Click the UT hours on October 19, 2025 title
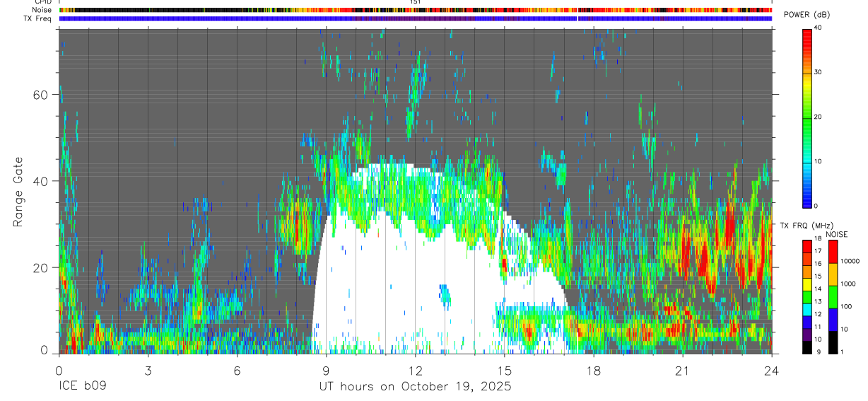 (x=415, y=387)
